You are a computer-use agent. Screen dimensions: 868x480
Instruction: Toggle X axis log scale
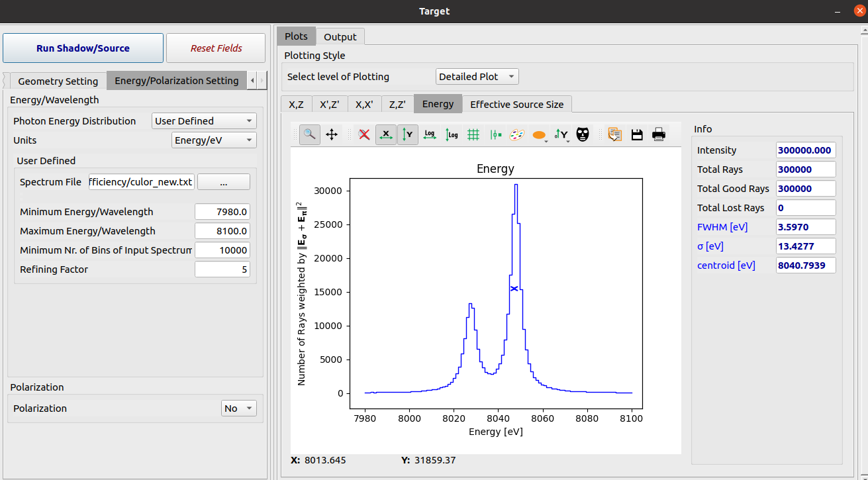click(x=430, y=134)
